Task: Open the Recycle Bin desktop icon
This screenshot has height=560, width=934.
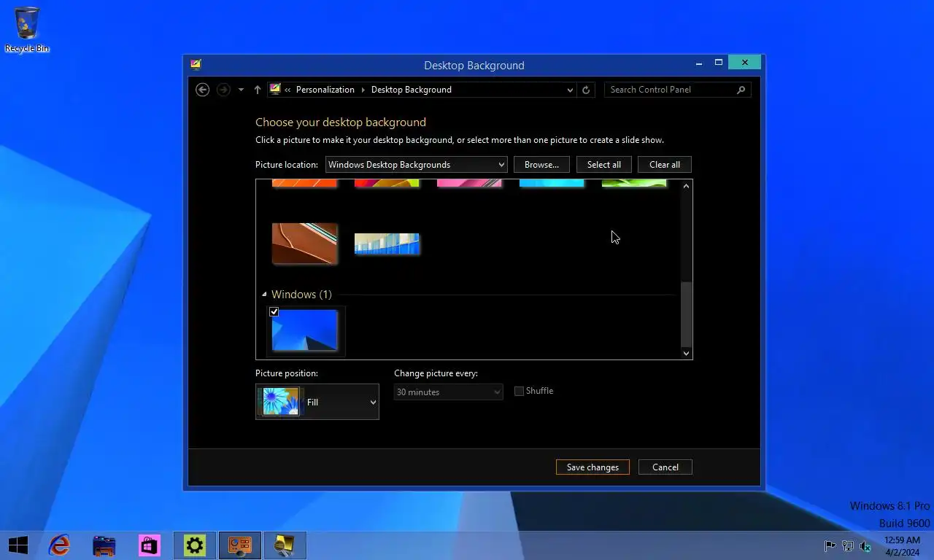Action: (27, 30)
